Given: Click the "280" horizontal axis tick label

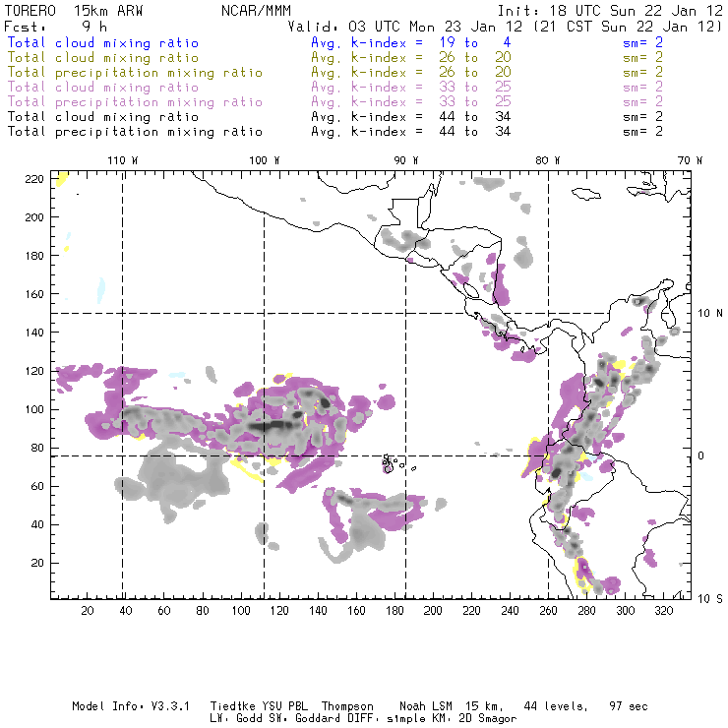Looking at the screenshot, I should pyautogui.click(x=587, y=611).
